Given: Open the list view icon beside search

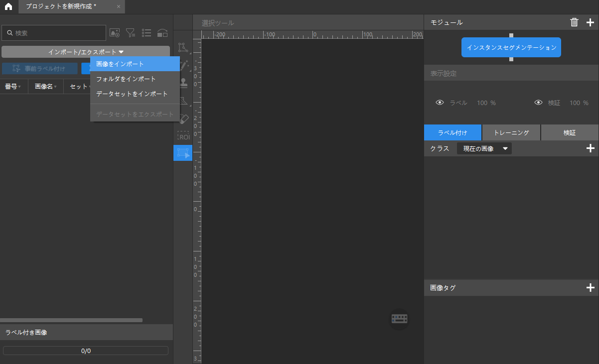Looking at the screenshot, I should pyautogui.click(x=147, y=33).
